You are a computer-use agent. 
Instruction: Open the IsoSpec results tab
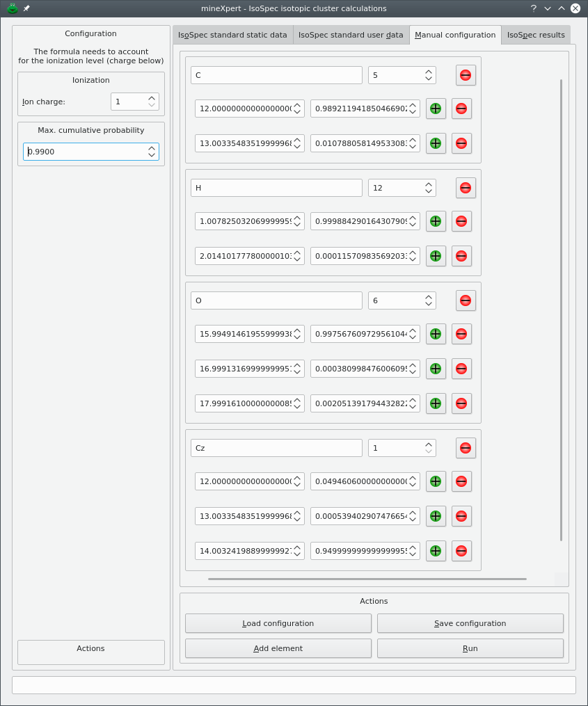pyautogui.click(x=535, y=35)
